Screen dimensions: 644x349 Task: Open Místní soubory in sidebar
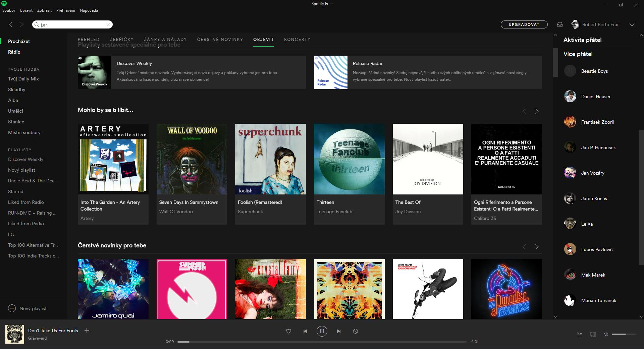(x=24, y=132)
